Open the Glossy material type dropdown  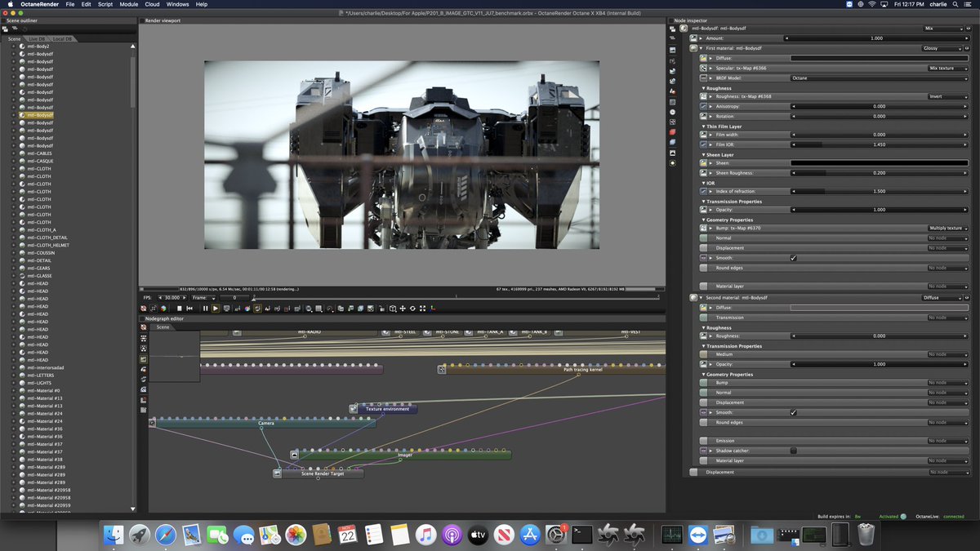pos(944,48)
